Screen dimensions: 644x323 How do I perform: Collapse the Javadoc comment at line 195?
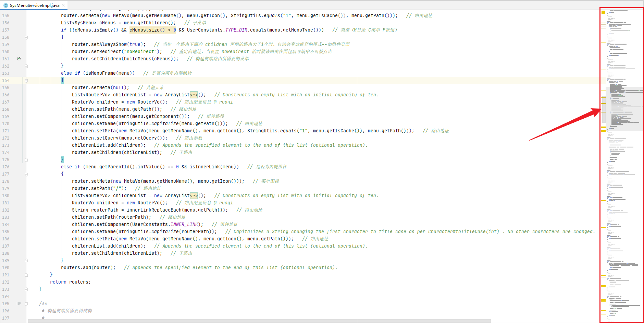point(26,304)
